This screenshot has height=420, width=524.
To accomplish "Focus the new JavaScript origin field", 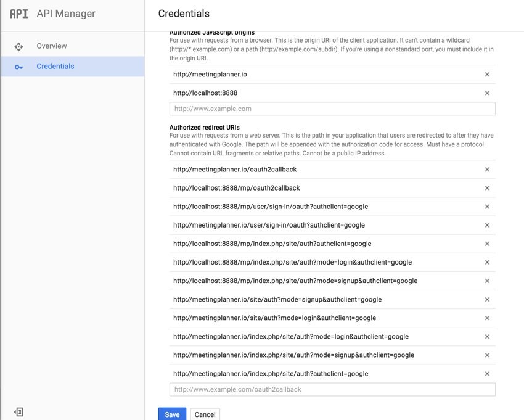I will tap(332, 109).
